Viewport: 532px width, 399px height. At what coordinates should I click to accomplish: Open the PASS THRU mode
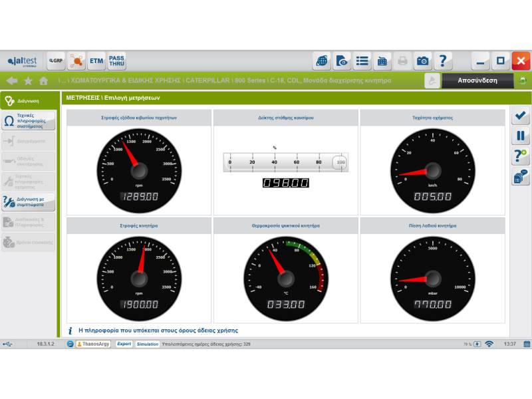coord(116,61)
